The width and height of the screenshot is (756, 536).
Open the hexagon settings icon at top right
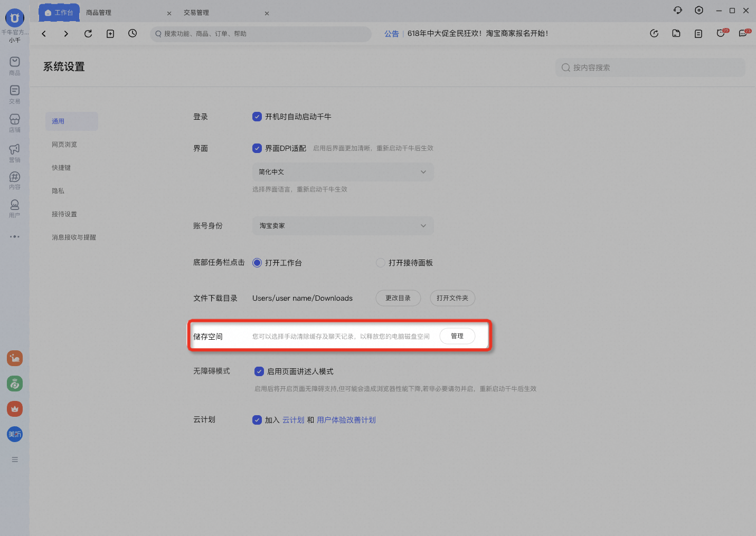[x=699, y=10]
